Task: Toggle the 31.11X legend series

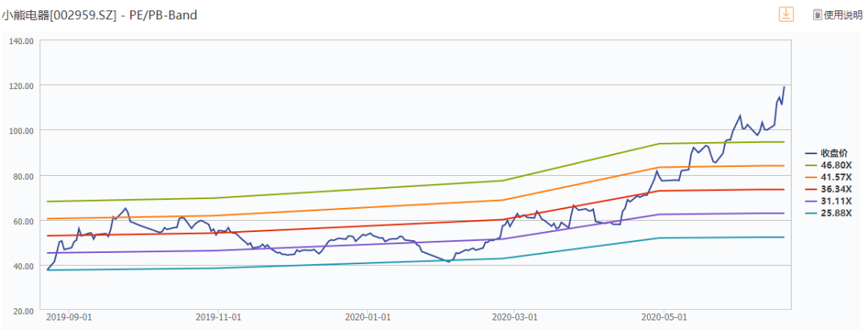Action: click(x=829, y=201)
